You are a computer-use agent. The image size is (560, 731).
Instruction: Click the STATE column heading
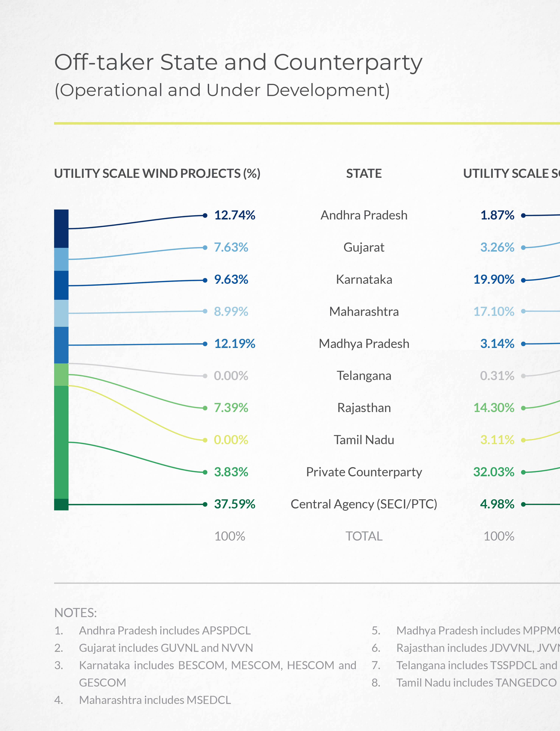tap(364, 174)
